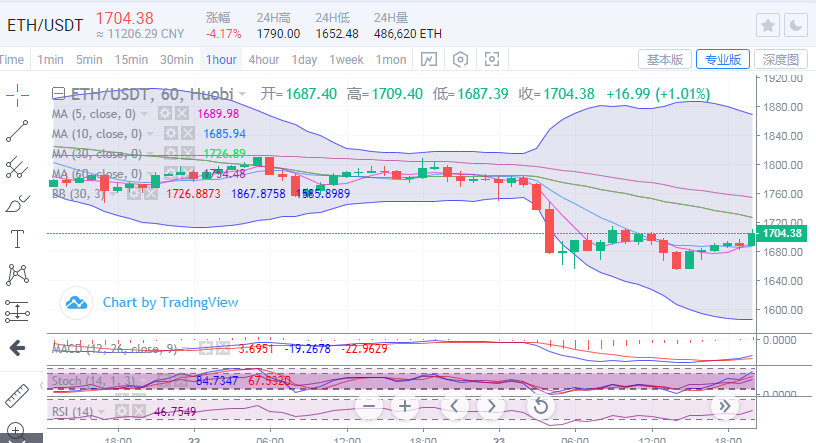Zoom out chart with minus button
The height and width of the screenshot is (443, 816).
point(369,406)
